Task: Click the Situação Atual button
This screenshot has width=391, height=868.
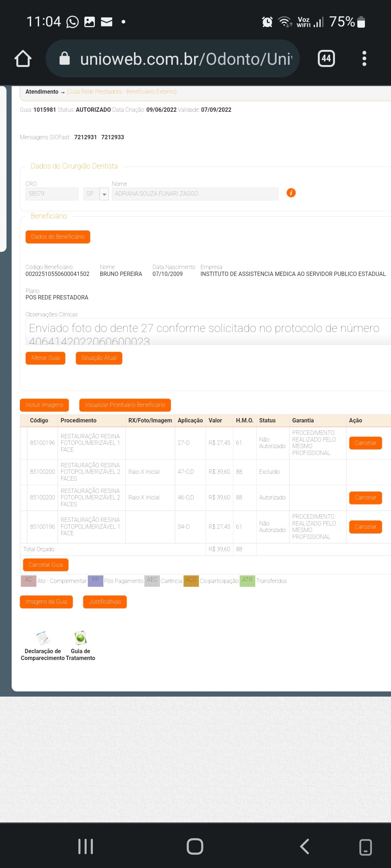Action: pos(99,358)
